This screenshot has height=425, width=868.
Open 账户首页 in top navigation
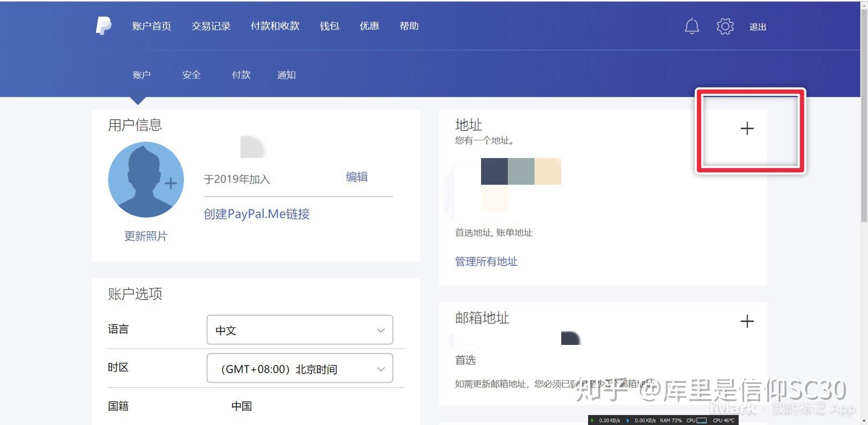pyautogui.click(x=152, y=26)
